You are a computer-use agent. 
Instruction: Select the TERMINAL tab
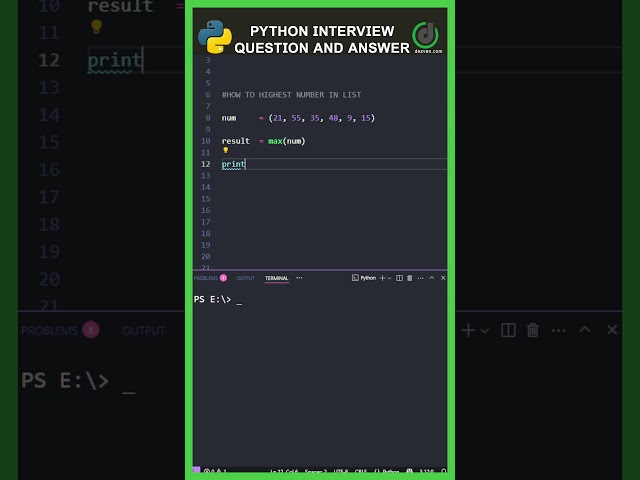[x=276, y=278]
